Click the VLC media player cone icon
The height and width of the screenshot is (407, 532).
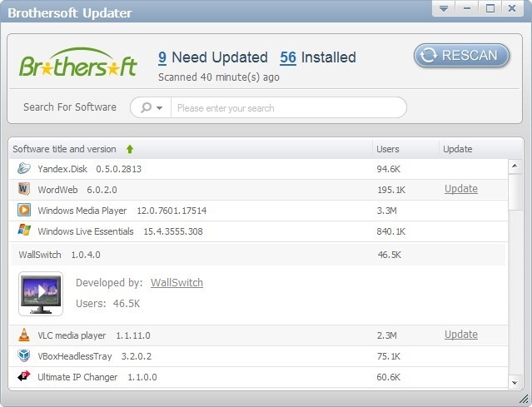pyautogui.click(x=24, y=335)
